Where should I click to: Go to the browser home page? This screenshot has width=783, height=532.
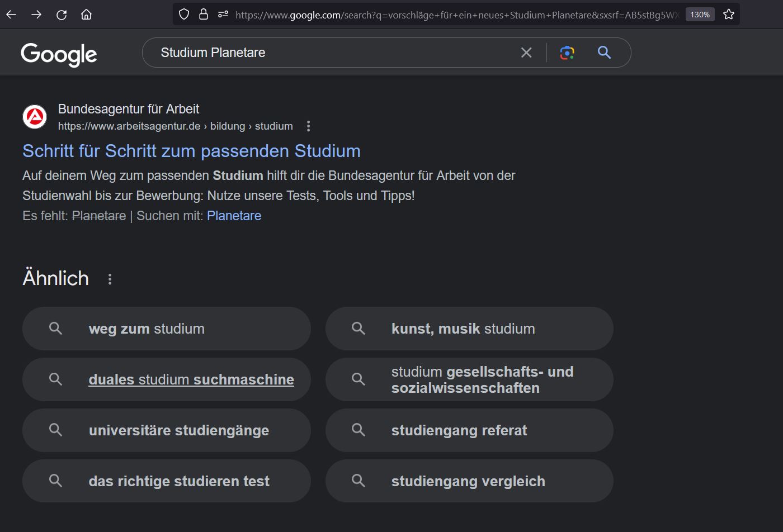coord(86,15)
